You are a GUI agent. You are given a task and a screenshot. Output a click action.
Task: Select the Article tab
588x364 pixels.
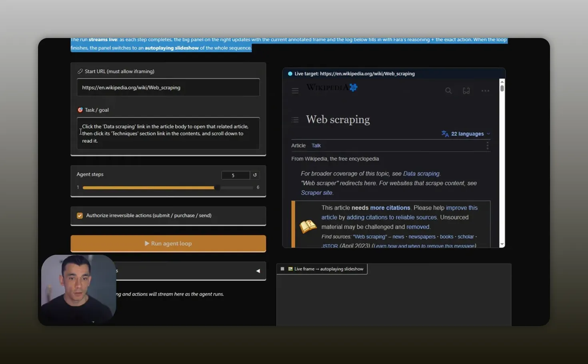pyautogui.click(x=298, y=146)
